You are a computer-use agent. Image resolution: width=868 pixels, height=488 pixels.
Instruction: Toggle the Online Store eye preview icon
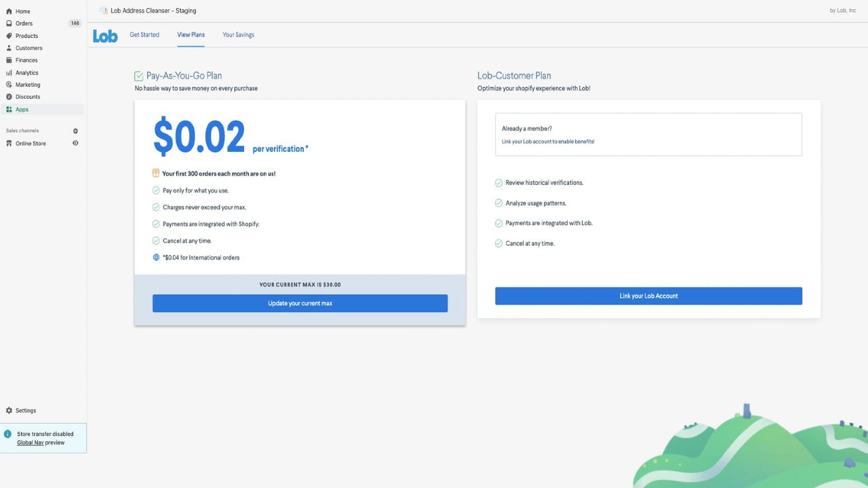point(75,144)
